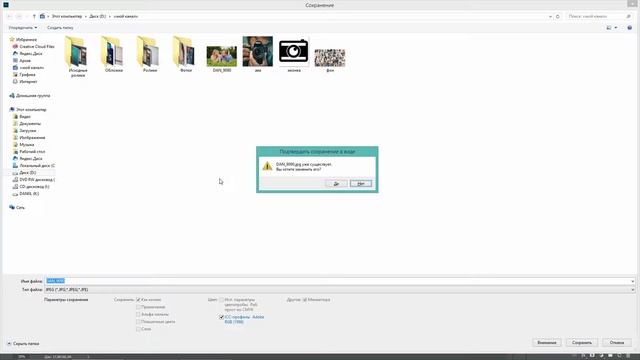640x360 pixels.
Task: Click the forward navigation arrow
Action: click(x=19, y=16)
